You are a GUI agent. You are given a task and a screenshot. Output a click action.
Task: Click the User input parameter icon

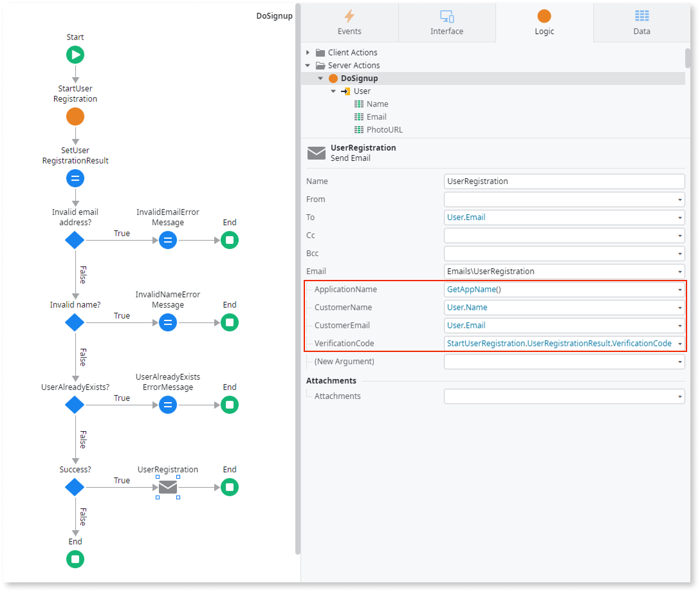345,91
